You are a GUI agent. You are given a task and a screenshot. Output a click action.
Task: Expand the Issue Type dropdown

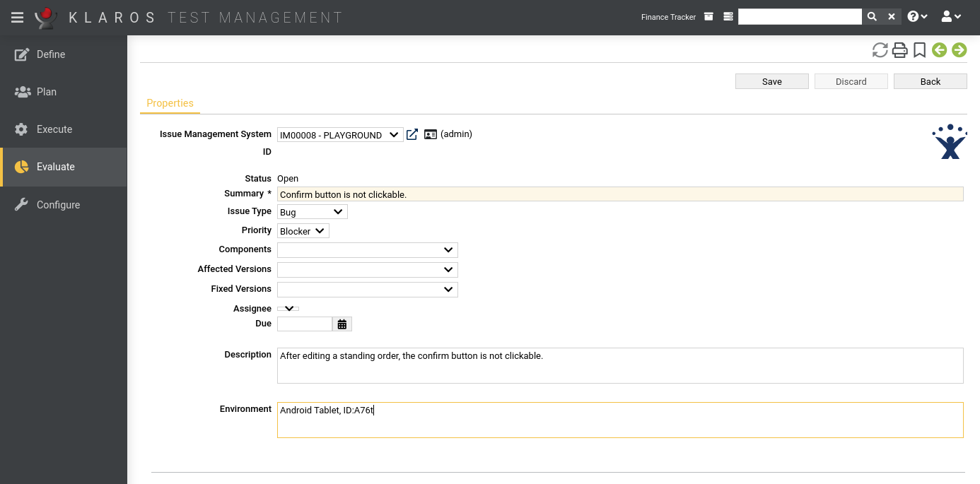312,212
